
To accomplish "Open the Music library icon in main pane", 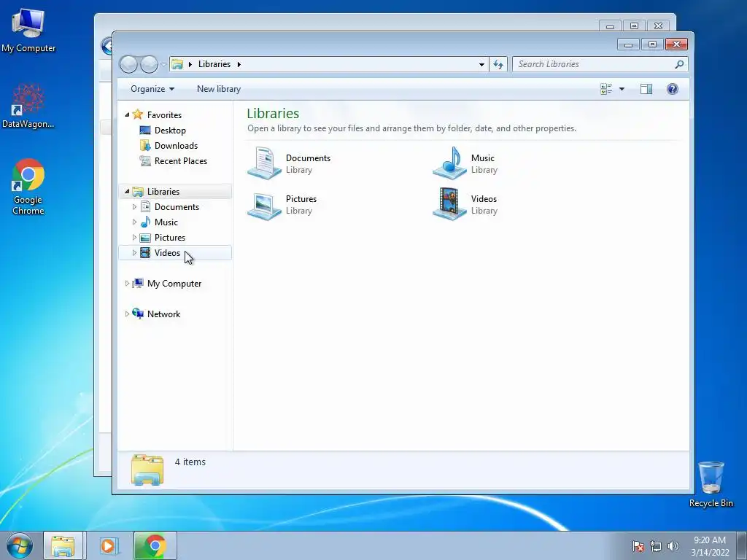I will point(449,163).
